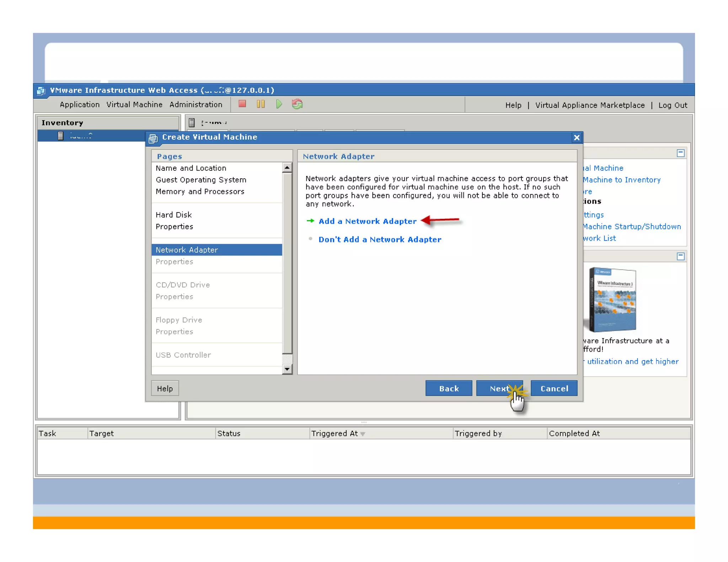Click the Reset virtual machine icon
The height and width of the screenshot is (562, 728).
coord(297,104)
